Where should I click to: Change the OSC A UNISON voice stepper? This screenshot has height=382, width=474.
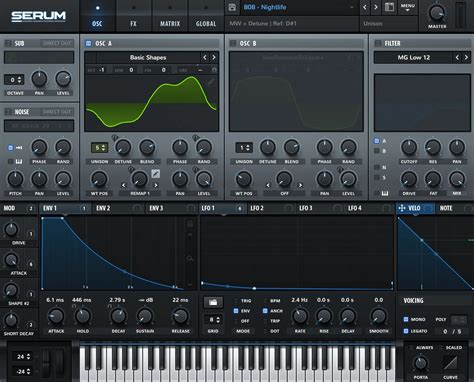pos(99,147)
